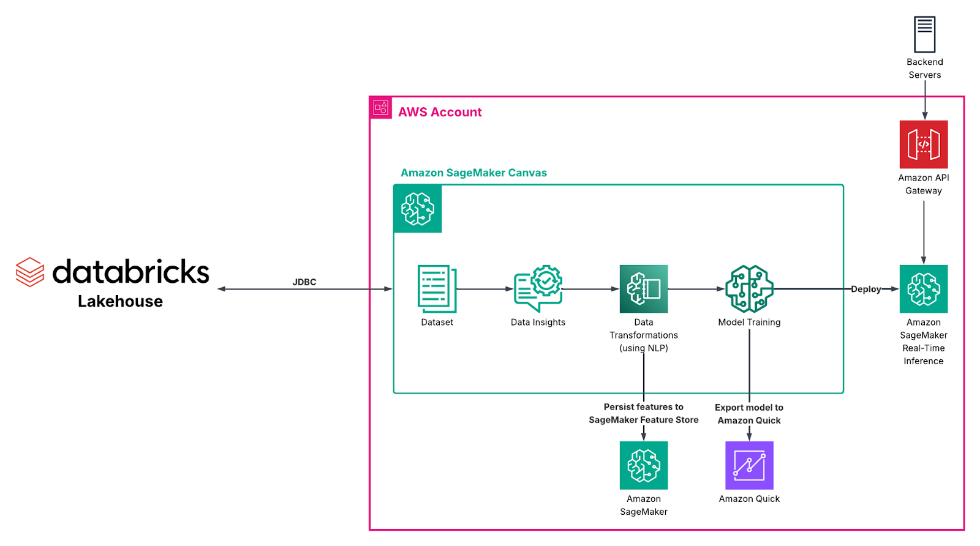Click the JDBC connection label
980x546 pixels.
click(304, 282)
